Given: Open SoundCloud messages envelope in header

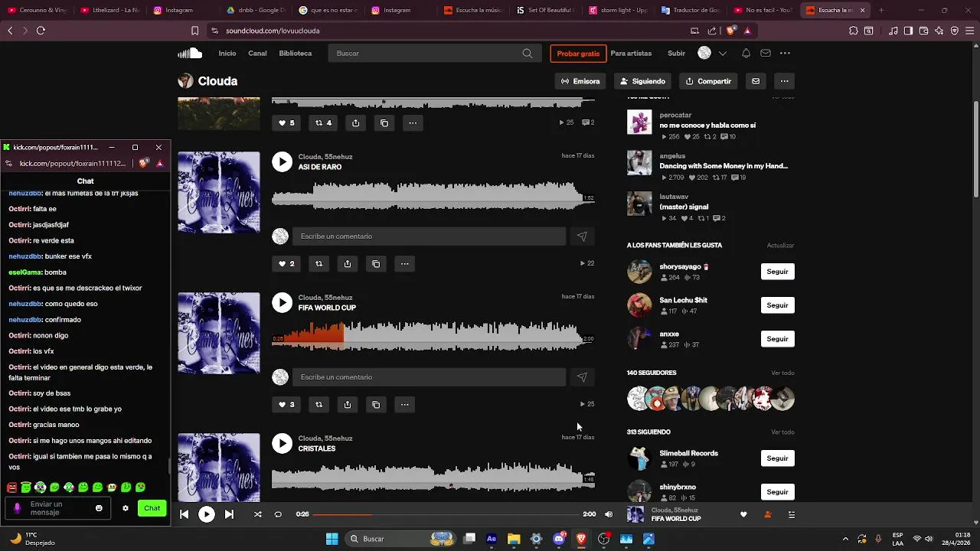Looking at the screenshot, I should click(766, 54).
